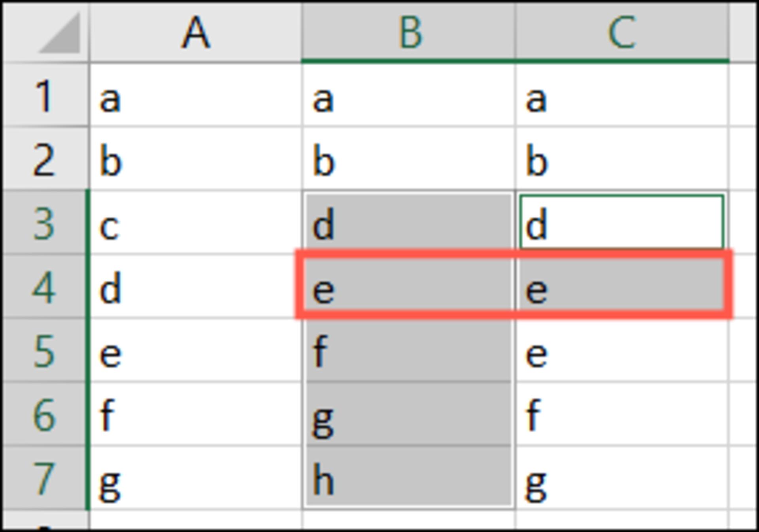Select row 3 header
759x532 pixels.
point(45,223)
